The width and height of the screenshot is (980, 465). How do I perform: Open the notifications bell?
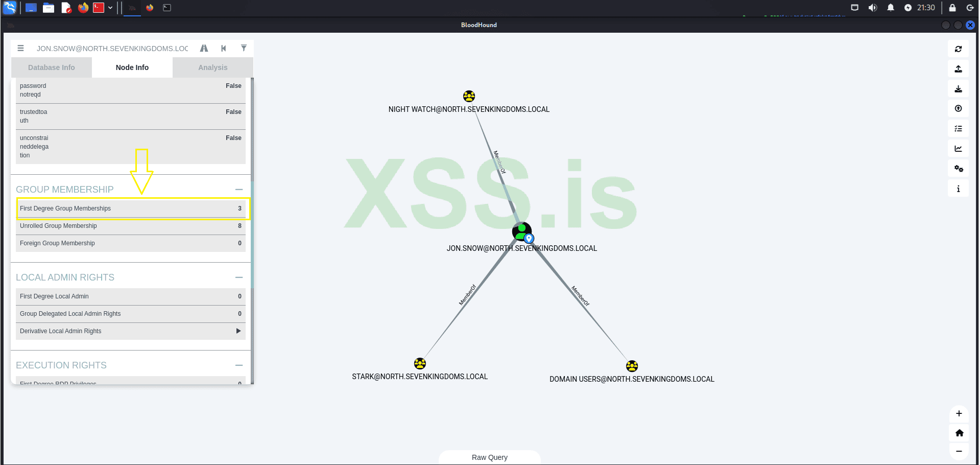tap(891, 8)
